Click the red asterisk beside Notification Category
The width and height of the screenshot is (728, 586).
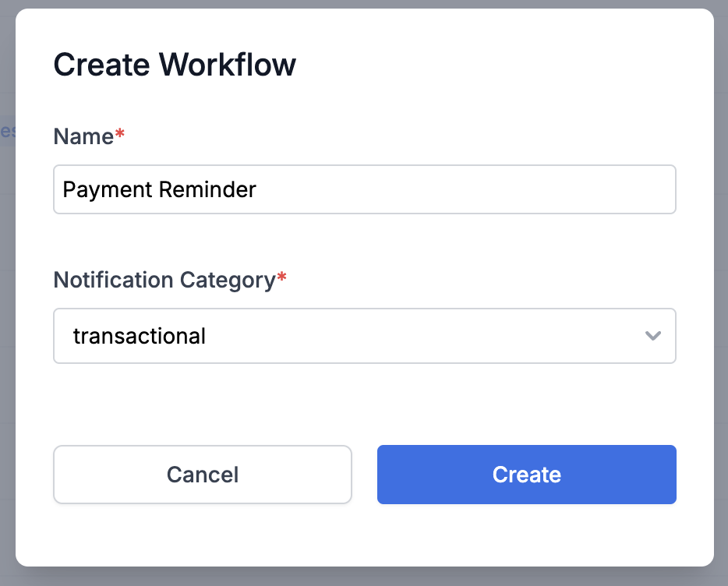(282, 277)
